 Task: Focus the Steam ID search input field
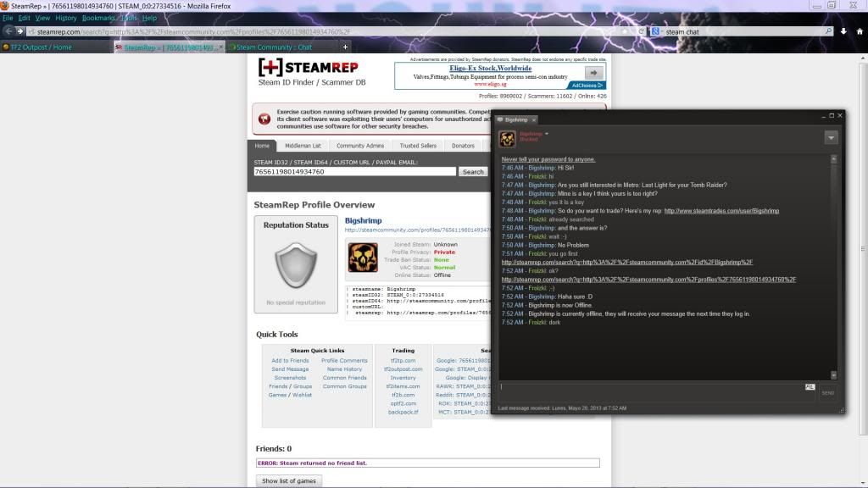click(355, 172)
